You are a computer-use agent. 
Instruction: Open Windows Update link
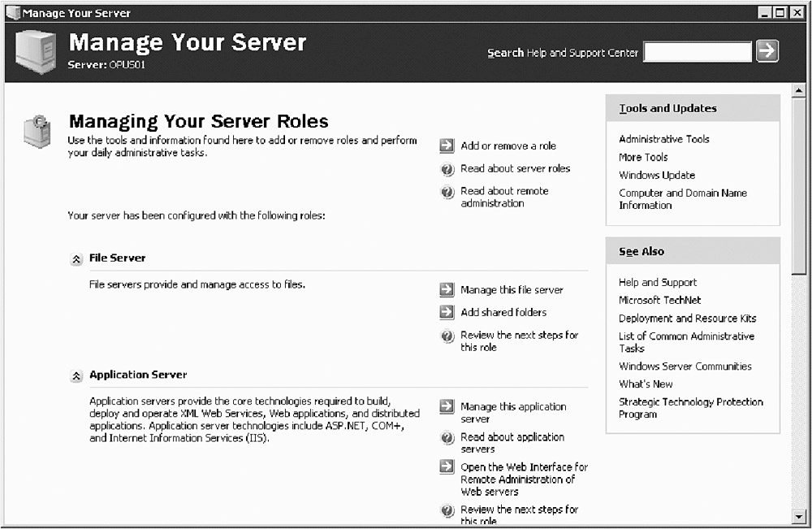point(656,175)
